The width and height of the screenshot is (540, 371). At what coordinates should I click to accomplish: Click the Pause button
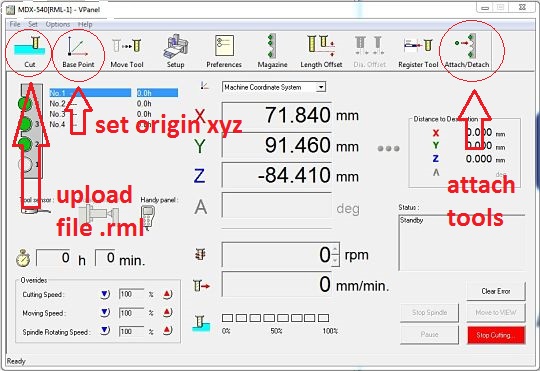coord(429,334)
